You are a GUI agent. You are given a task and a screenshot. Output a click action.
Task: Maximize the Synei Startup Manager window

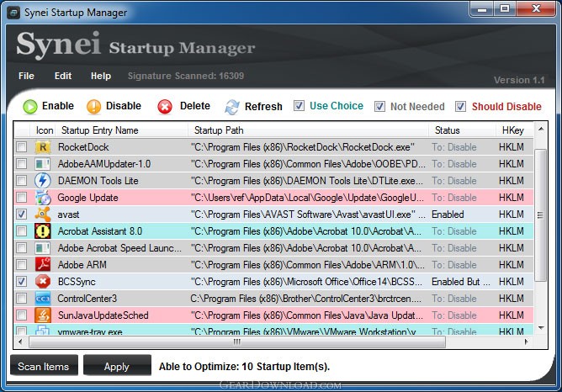pos(505,8)
